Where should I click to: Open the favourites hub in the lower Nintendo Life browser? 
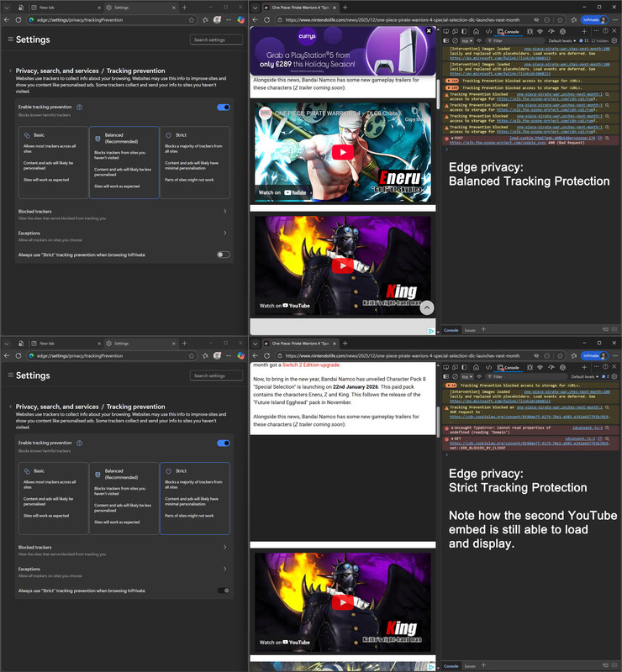(574, 355)
